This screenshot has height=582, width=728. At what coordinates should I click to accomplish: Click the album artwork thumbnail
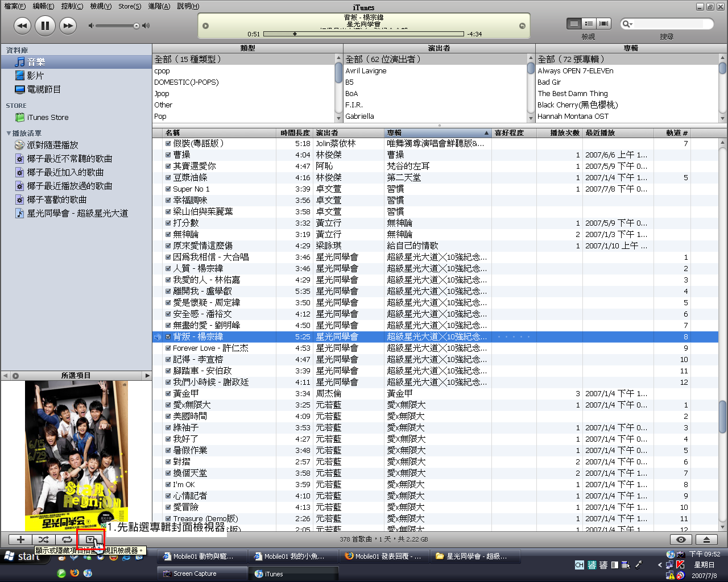(76, 455)
